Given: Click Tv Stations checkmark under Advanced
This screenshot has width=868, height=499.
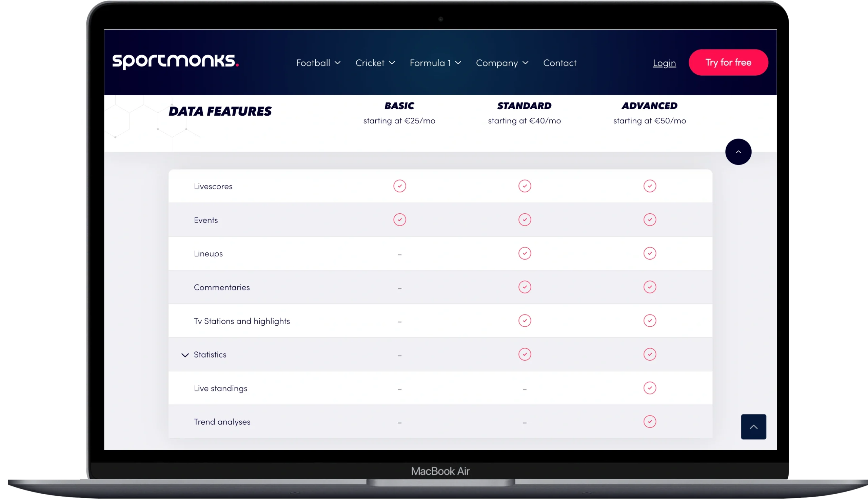Looking at the screenshot, I should pyautogui.click(x=649, y=321).
